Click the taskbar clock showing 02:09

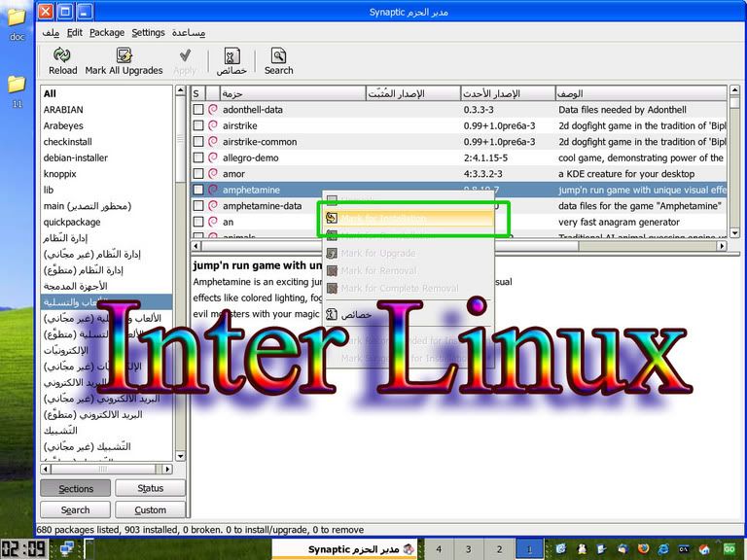click(x=23, y=548)
